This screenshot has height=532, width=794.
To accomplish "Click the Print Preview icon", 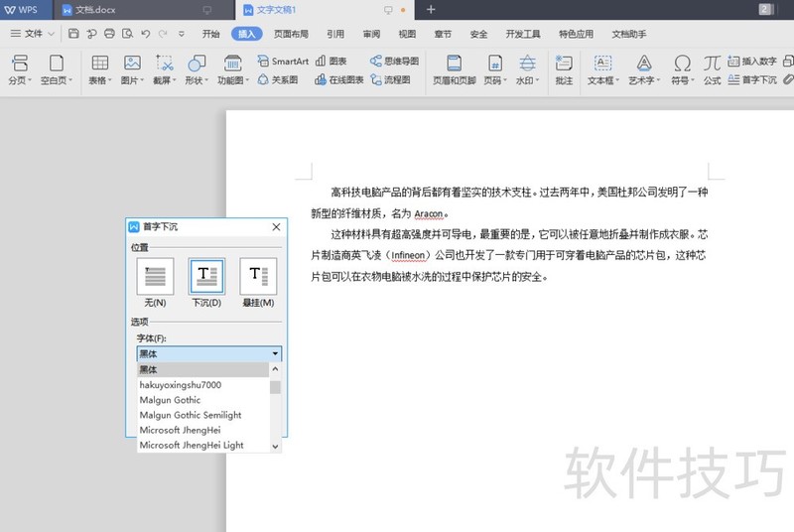I will click(x=128, y=34).
